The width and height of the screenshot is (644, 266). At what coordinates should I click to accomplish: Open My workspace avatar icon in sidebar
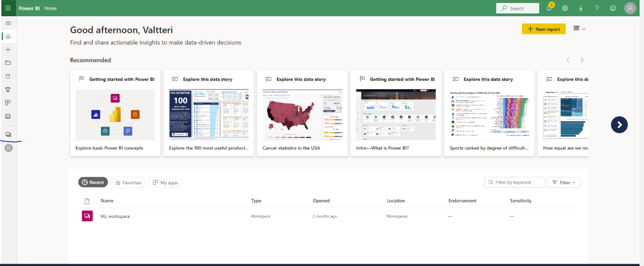(x=8, y=147)
